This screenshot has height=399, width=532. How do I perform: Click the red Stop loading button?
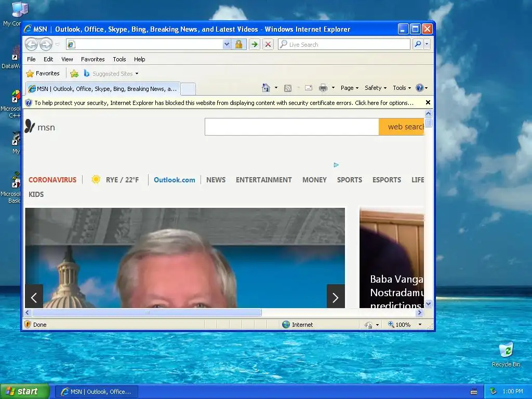(x=268, y=44)
